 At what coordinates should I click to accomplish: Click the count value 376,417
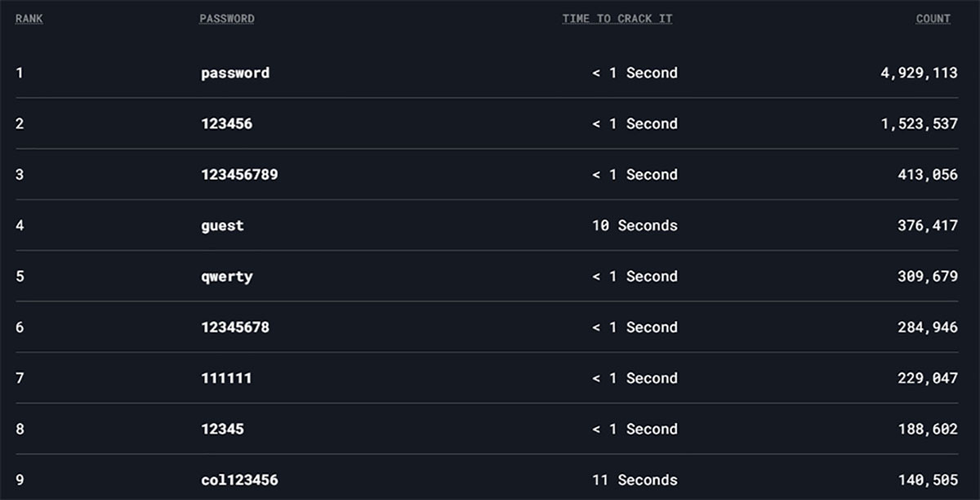click(x=927, y=225)
